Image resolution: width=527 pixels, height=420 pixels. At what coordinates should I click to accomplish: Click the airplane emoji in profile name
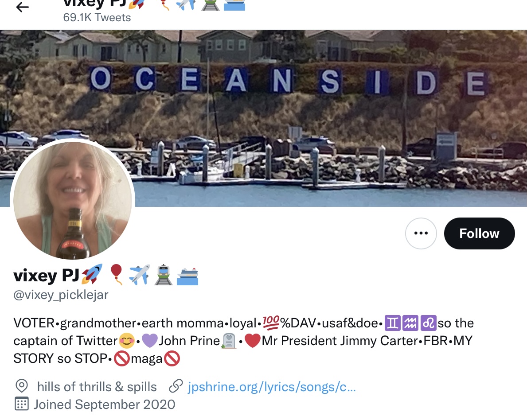pos(140,275)
